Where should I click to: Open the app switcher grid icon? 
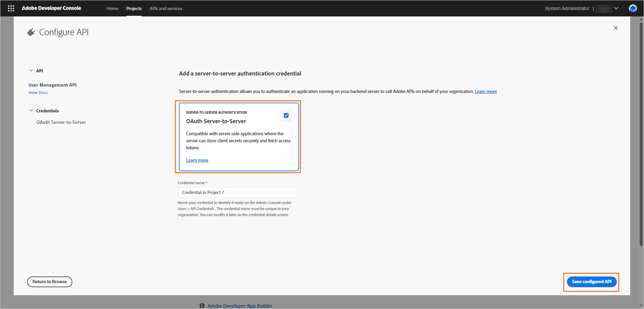(x=11, y=8)
